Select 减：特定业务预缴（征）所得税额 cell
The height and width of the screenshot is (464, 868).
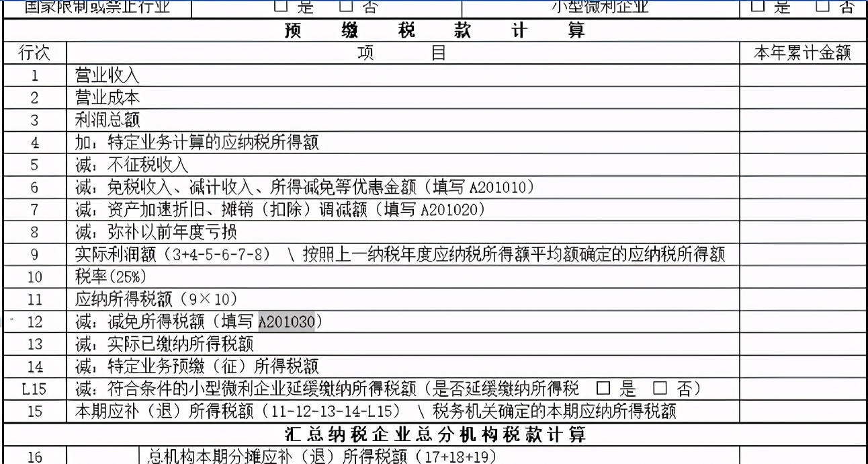[402, 366]
